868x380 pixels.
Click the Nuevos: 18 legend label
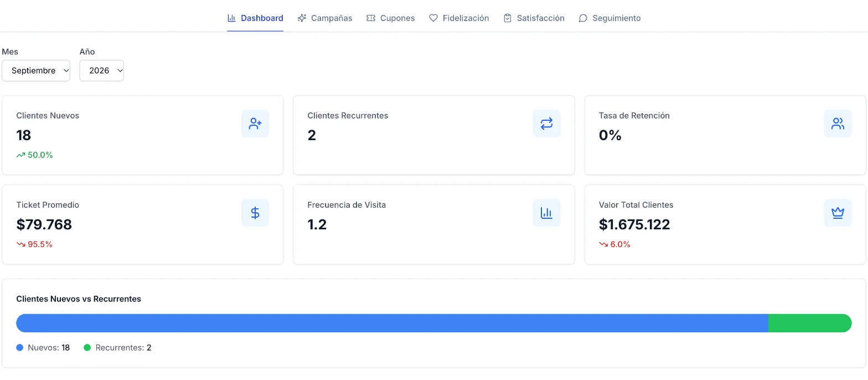click(49, 348)
